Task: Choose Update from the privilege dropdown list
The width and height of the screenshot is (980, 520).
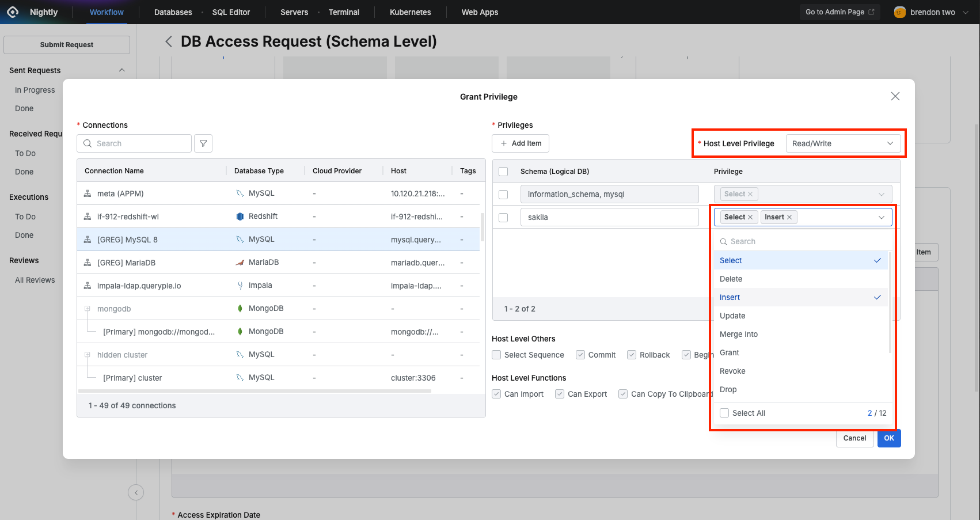Action: pyautogui.click(x=732, y=316)
